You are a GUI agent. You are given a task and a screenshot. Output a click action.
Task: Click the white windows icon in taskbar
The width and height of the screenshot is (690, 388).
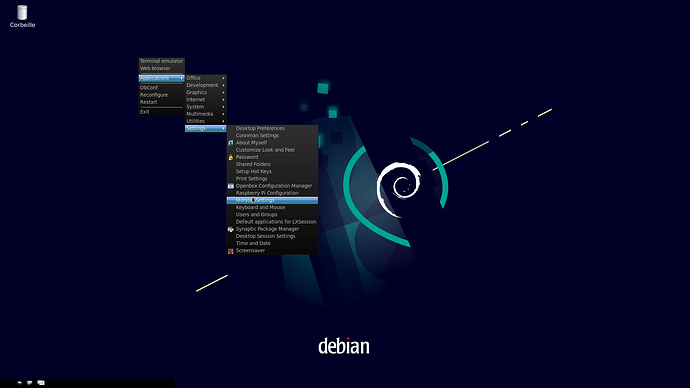[41, 383]
